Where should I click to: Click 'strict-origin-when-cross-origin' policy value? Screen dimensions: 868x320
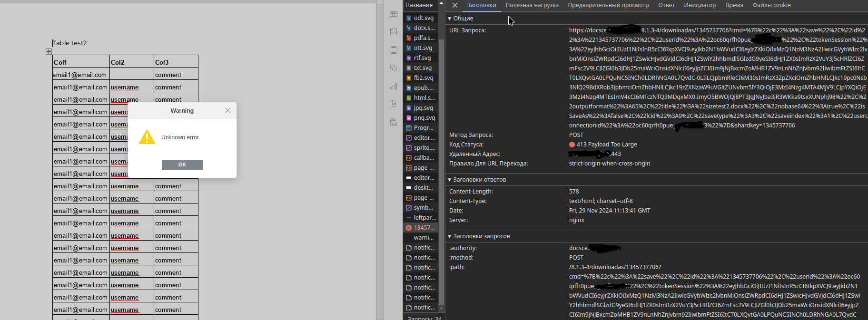point(610,164)
